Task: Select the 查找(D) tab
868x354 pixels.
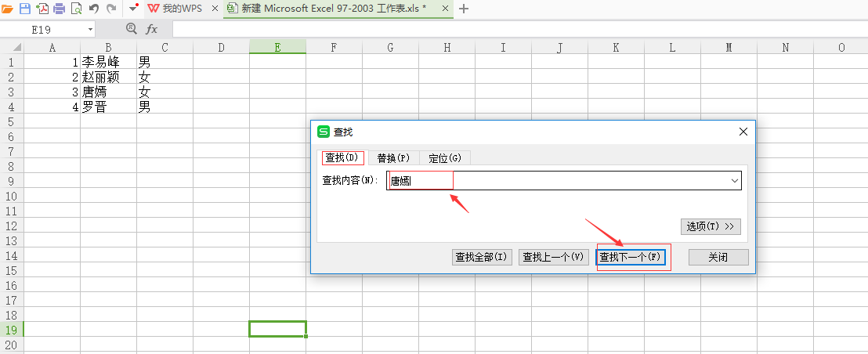Action: (x=343, y=157)
